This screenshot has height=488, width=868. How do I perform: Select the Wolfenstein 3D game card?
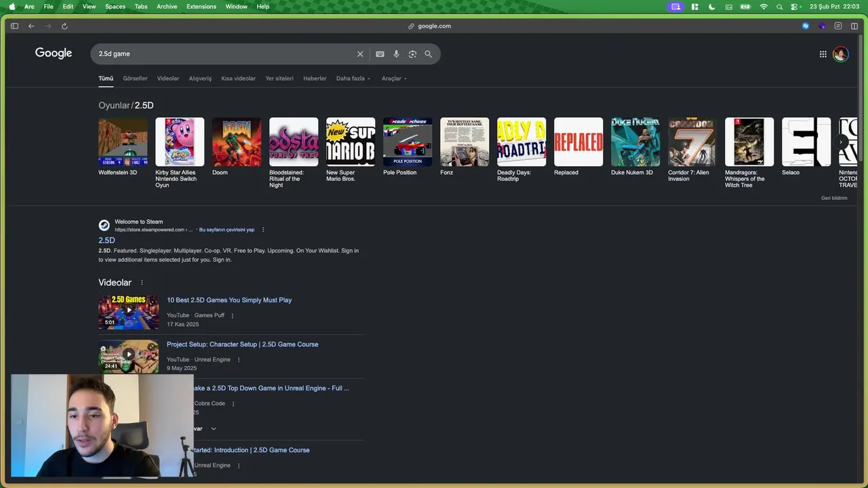click(x=123, y=147)
